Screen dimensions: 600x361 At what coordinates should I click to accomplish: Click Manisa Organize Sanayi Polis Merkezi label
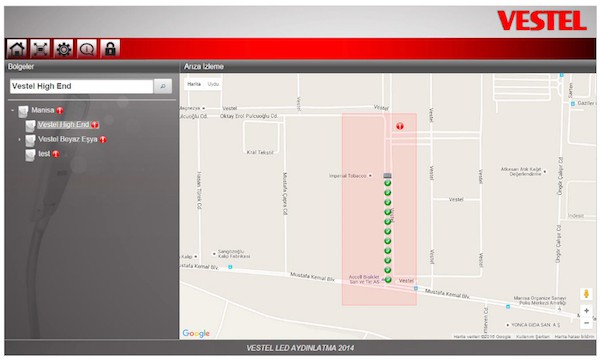540,300
